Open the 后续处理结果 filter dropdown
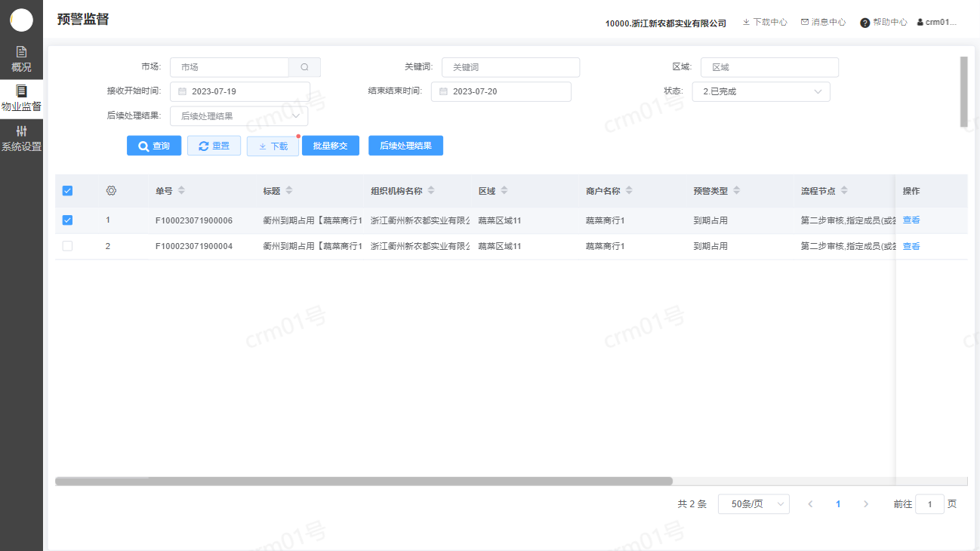This screenshot has height=551, width=980. (x=239, y=116)
